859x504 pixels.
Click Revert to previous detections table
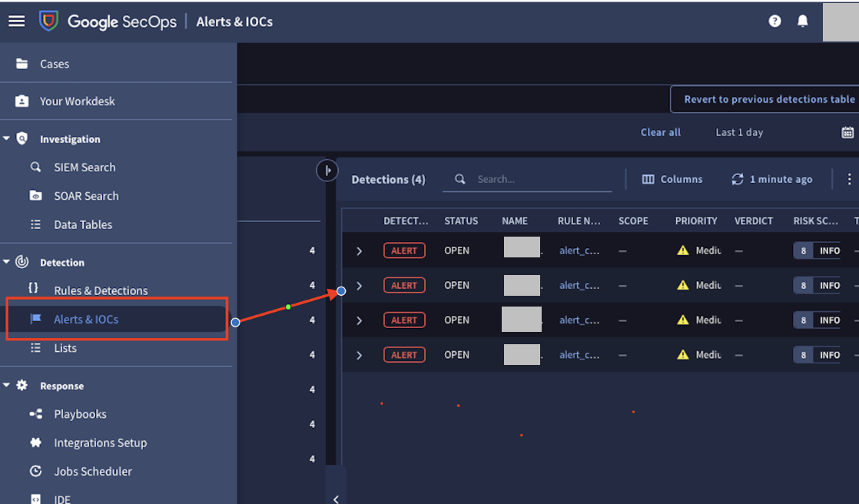(x=768, y=99)
